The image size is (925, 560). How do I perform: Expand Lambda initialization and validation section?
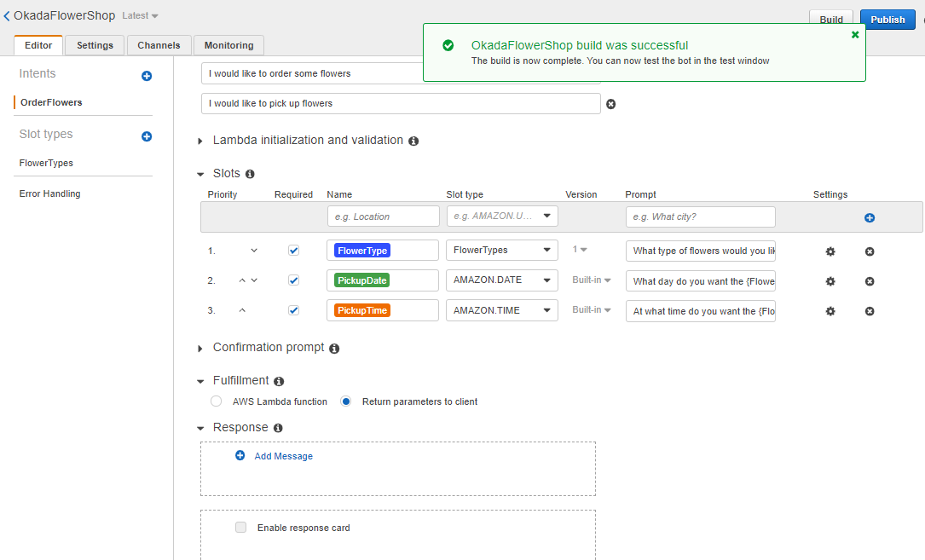[x=200, y=141]
